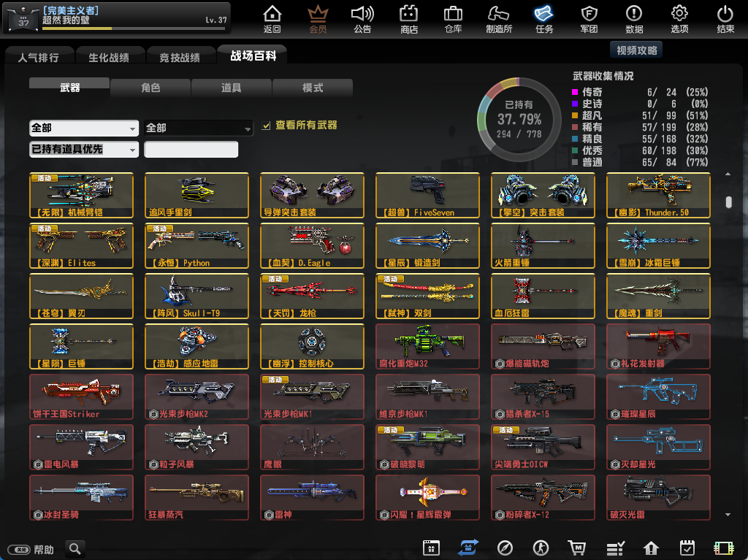Select the 武器 sub-tab

pos(69,88)
